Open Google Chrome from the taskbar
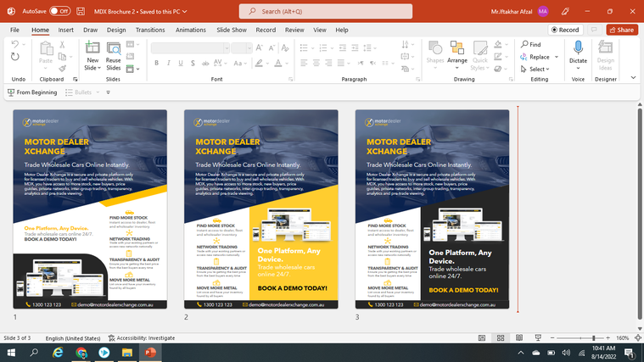This screenshot has height=362, width=644. (81, 353)
